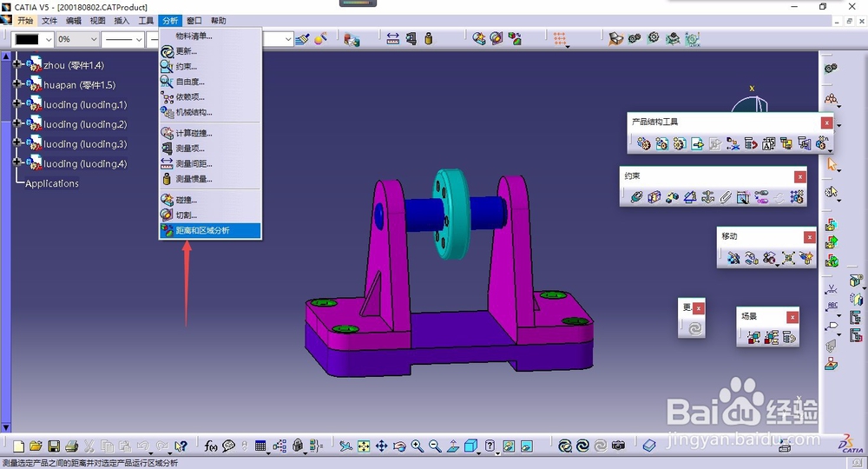Click the Fly mode airplane icon
The width and height of the screenshot is (868, 469).
point(346,446)
